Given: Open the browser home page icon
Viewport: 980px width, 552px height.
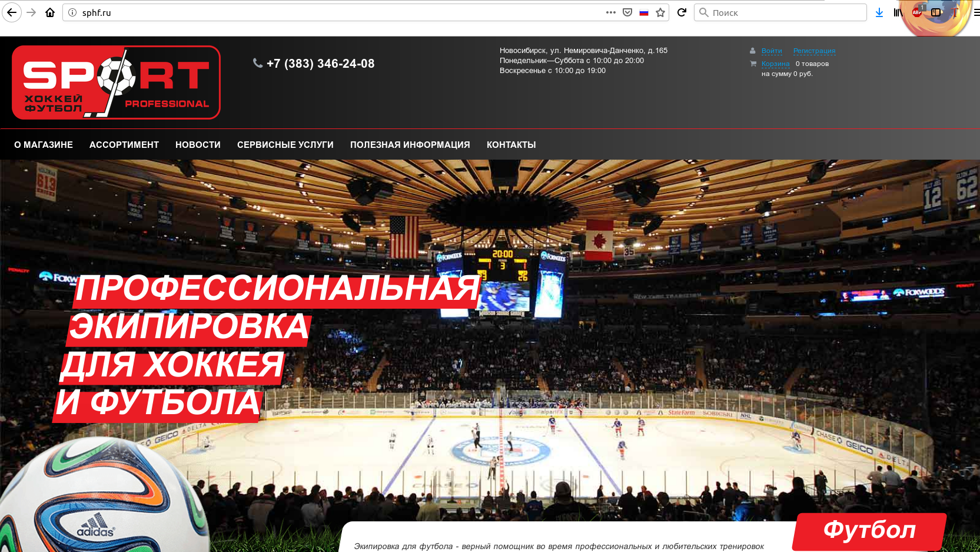Looking at the screenshot, I should [50, 12].
